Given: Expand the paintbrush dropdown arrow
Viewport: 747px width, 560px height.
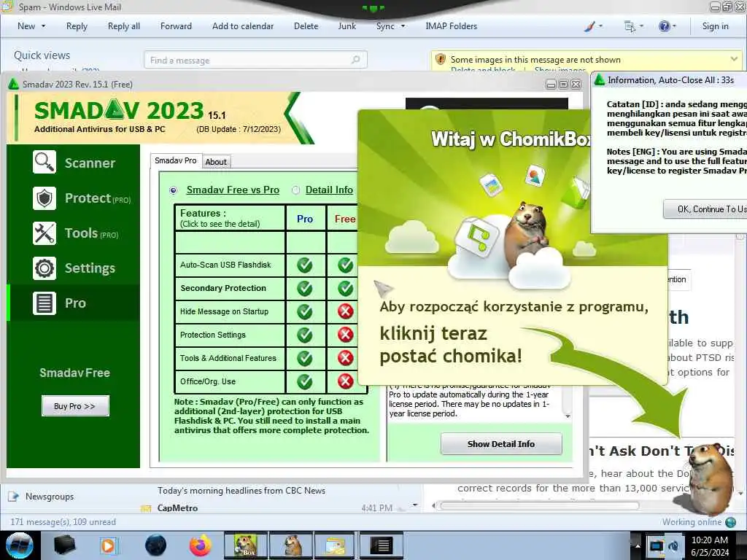Looking at the screenshot, I should (x=601, y=26).
